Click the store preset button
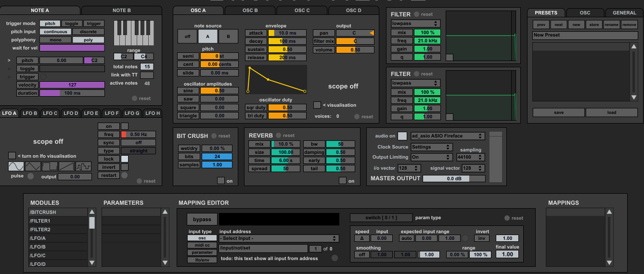 [594, 25]
